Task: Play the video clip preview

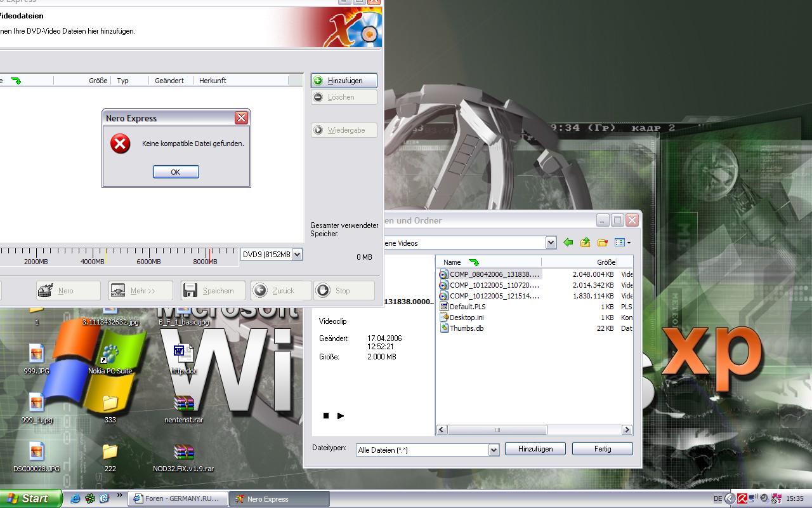Action: tap(341, 416)
